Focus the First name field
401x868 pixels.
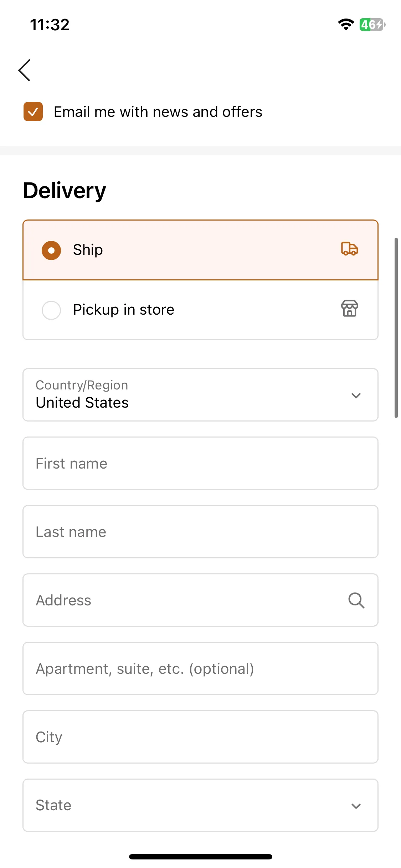coord(200,463)
